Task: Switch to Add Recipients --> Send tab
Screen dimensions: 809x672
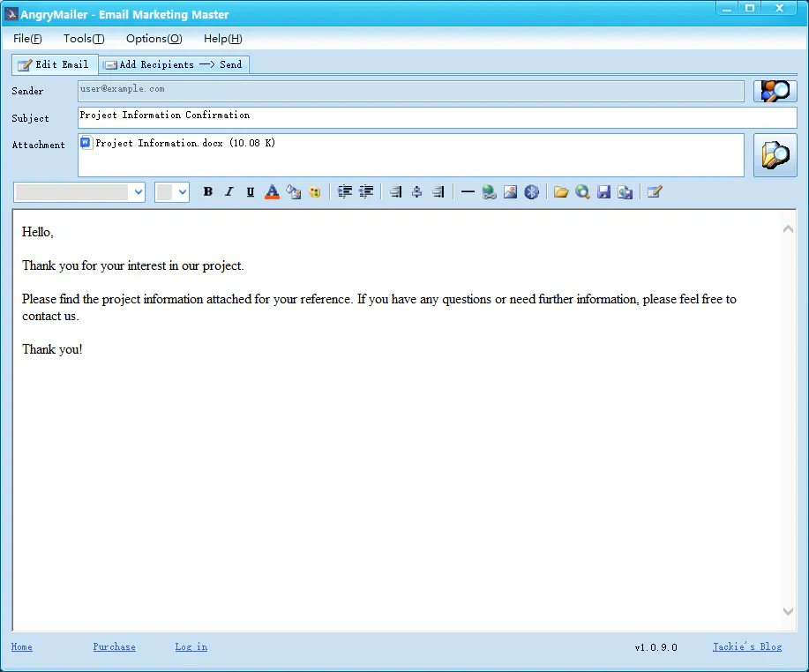Action: click(x=174, y=64)
